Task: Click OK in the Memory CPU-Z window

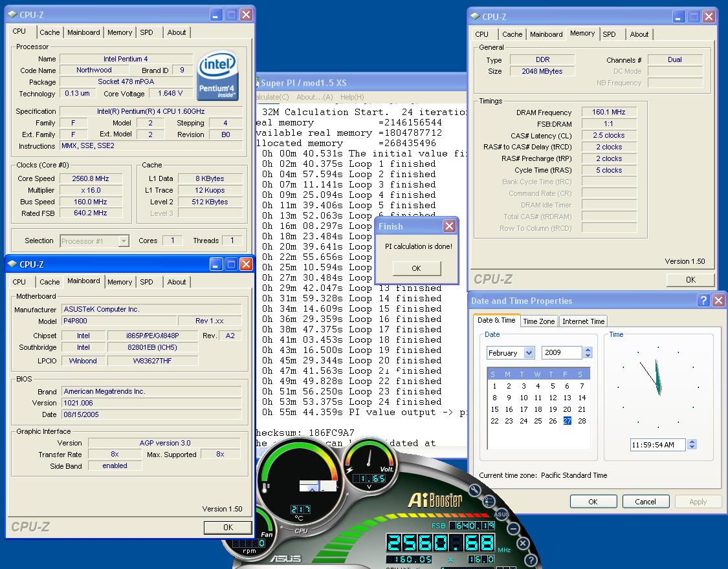Action: point(690,279)
